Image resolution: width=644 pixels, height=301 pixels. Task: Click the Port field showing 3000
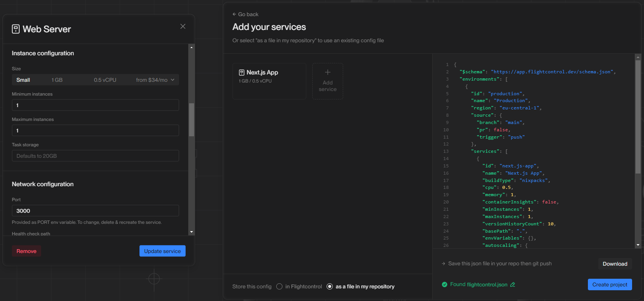click(x=95, y=211)
